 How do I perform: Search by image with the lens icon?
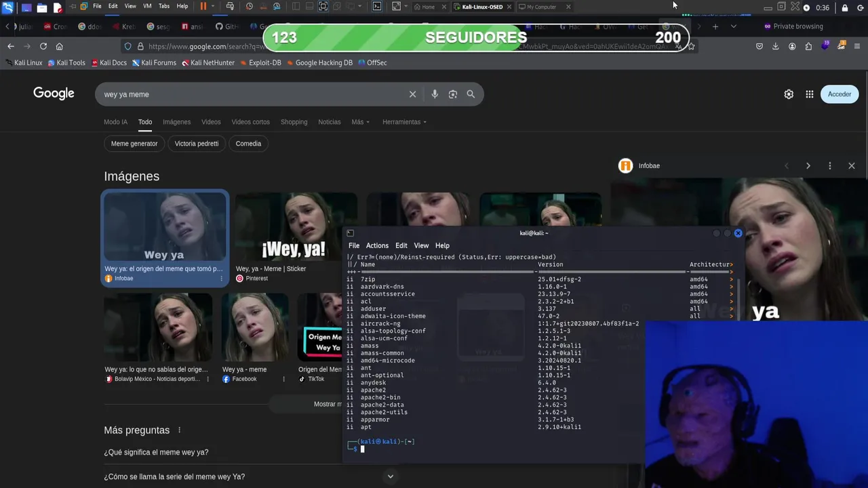pyautogui.click(x=453, y=94)
